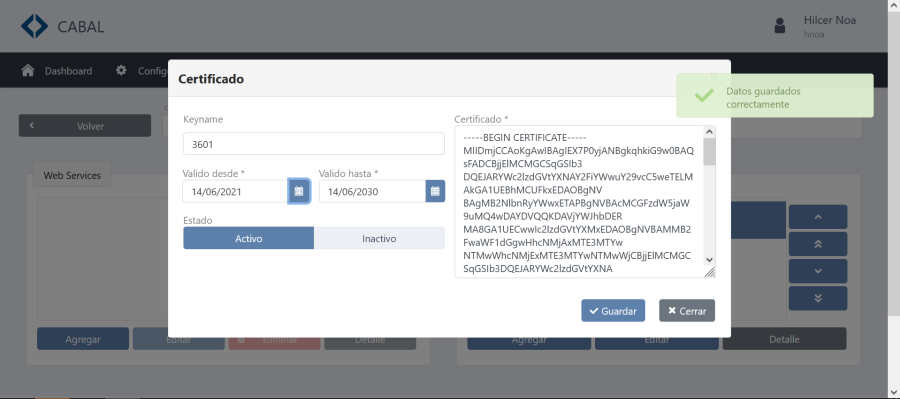Click the double up chevron button
The height and width of the screenshot is (399, 900).
coord(818,244)
